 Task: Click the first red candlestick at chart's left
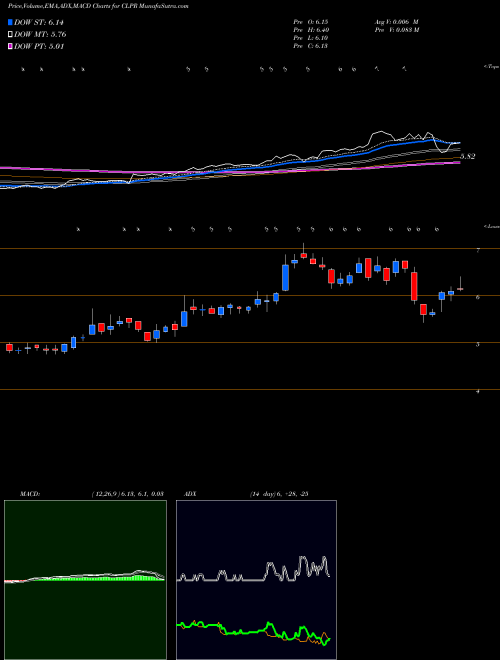(9, 347)
